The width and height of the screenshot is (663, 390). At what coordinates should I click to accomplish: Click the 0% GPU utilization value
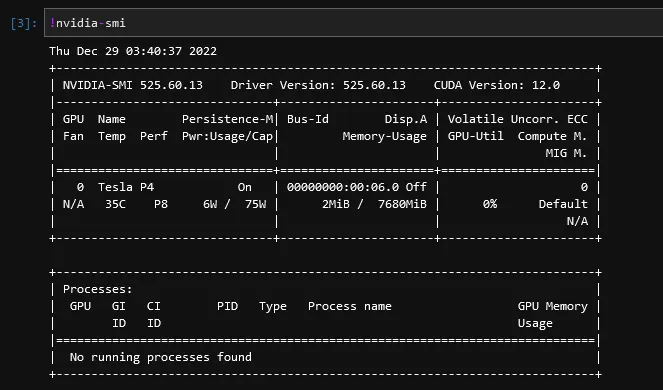(x=490, y=204)
